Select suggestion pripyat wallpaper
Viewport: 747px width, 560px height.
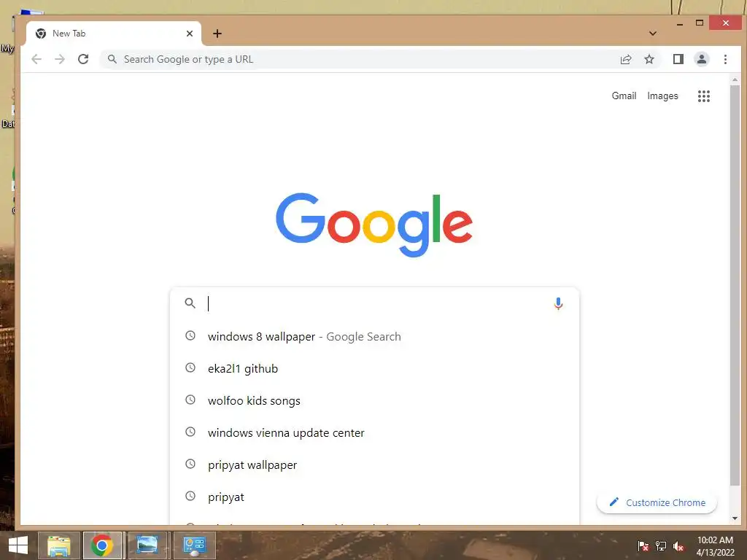tap(374, 464)
